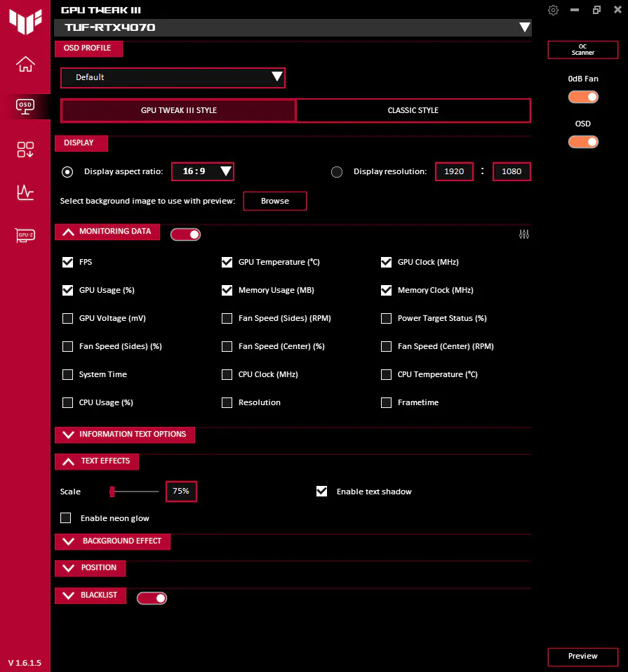Uncheck GPU Clock (MHz) checkbox

[x=387, y=262]
